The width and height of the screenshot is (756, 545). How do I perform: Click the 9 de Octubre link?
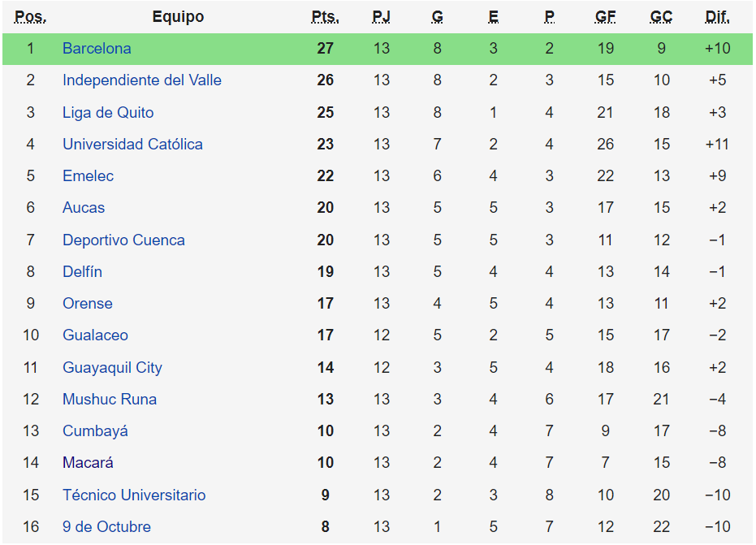click(x=106, y=527)
